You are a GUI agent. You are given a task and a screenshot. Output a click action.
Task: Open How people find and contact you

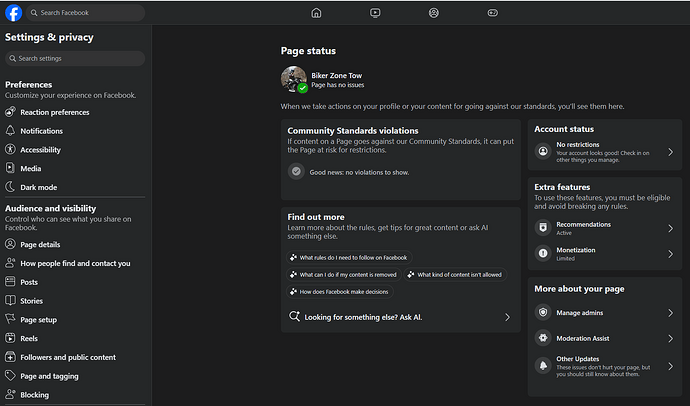pos(75,263)
